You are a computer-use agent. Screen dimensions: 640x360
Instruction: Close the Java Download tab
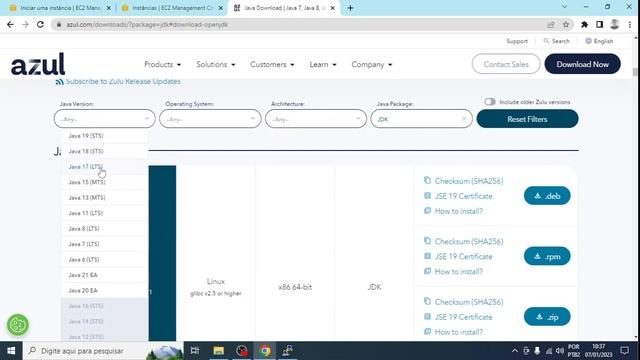(x=333, y=8)
